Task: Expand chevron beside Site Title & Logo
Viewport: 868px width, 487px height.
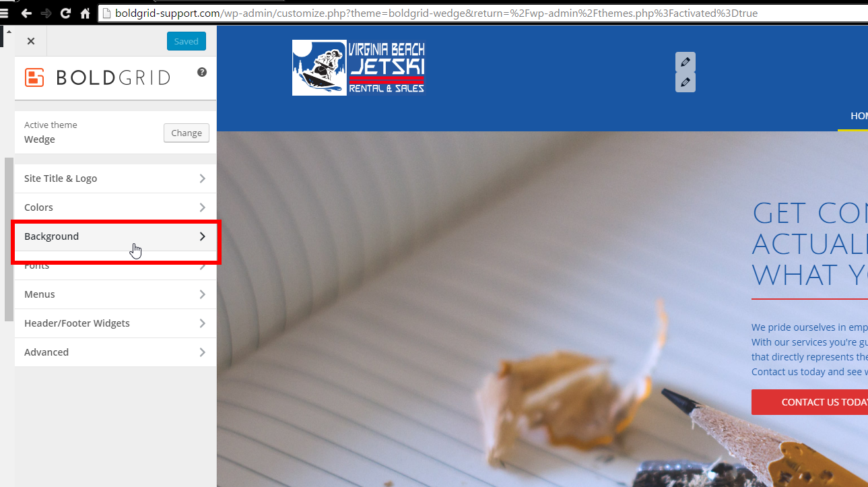Action: (203, 178)
